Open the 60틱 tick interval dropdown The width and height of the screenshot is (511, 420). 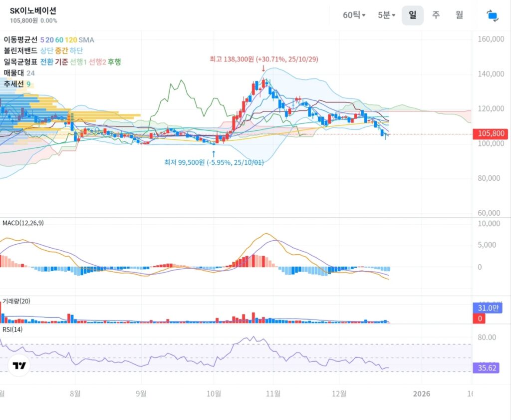[x=354, y=15]
